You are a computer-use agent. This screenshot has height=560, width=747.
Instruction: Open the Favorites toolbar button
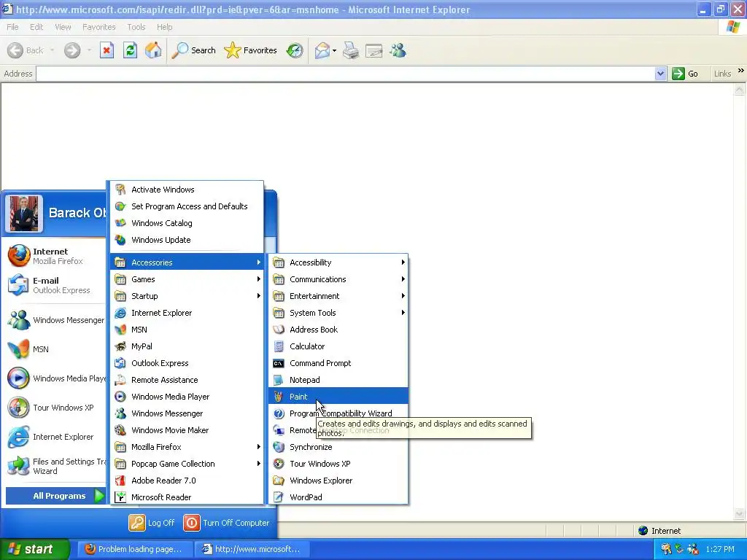[x=251, y=50]
